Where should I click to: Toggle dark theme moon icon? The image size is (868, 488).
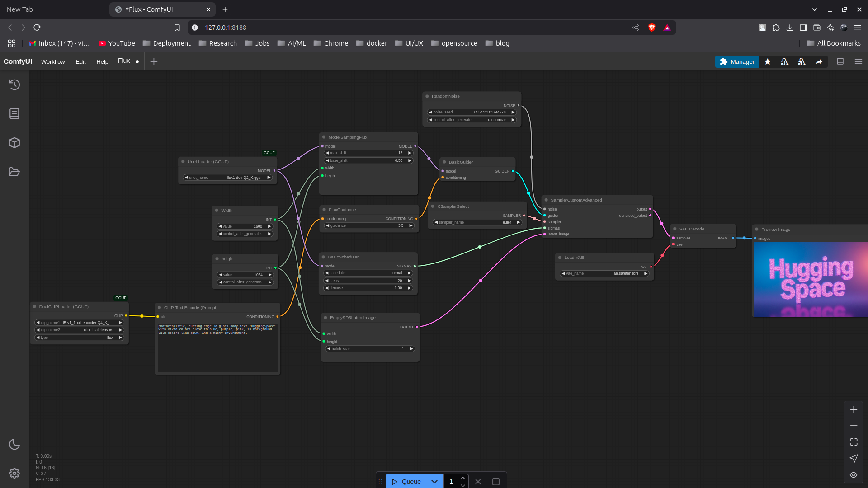click(x=14, y=444)
